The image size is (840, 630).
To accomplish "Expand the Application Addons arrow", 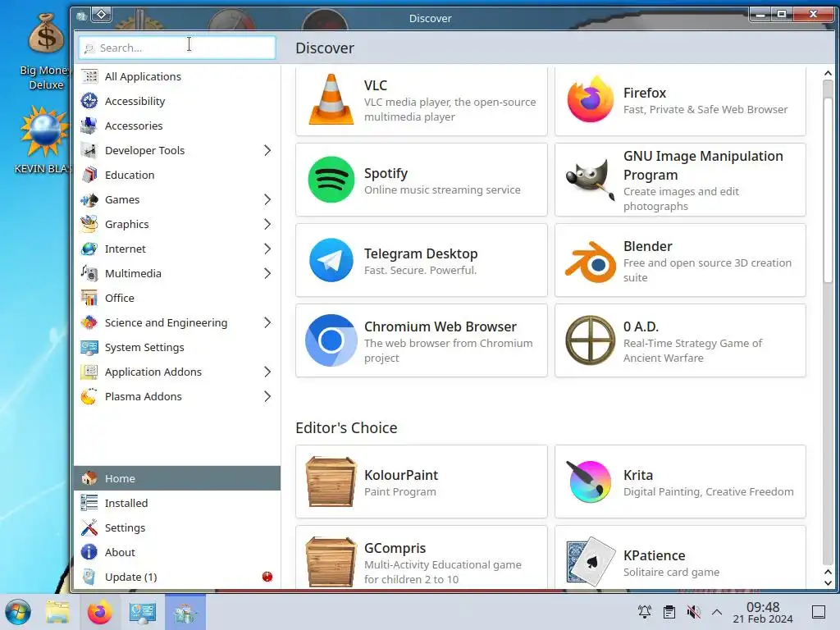I will 267,372.
